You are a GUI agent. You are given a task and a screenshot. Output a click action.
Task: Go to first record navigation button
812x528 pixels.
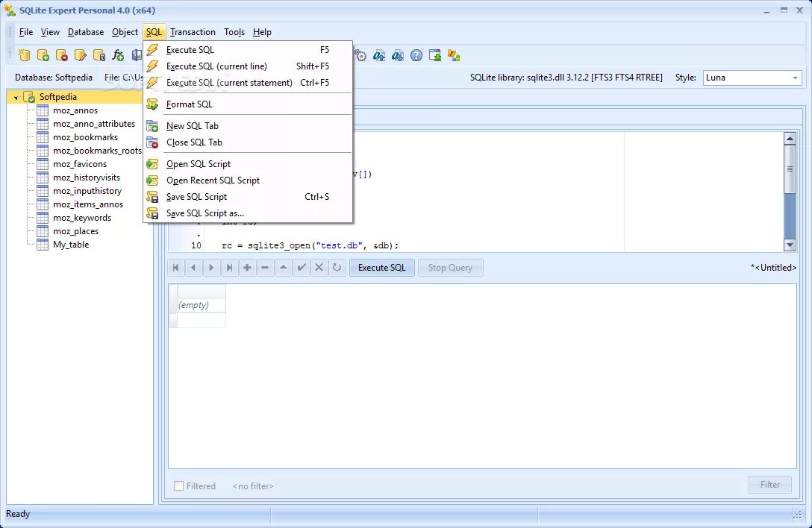175,268
